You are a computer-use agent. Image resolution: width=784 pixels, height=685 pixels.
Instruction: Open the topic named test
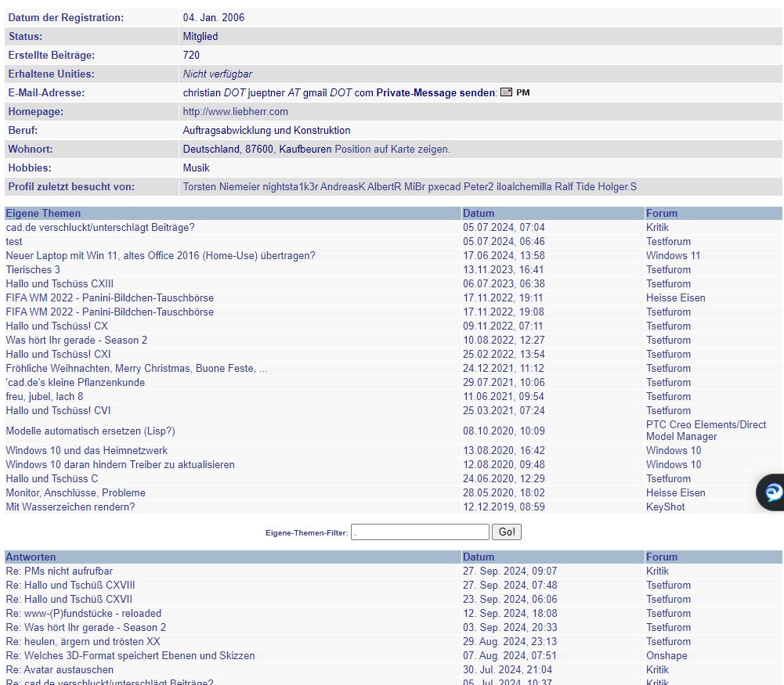point(14,241)
